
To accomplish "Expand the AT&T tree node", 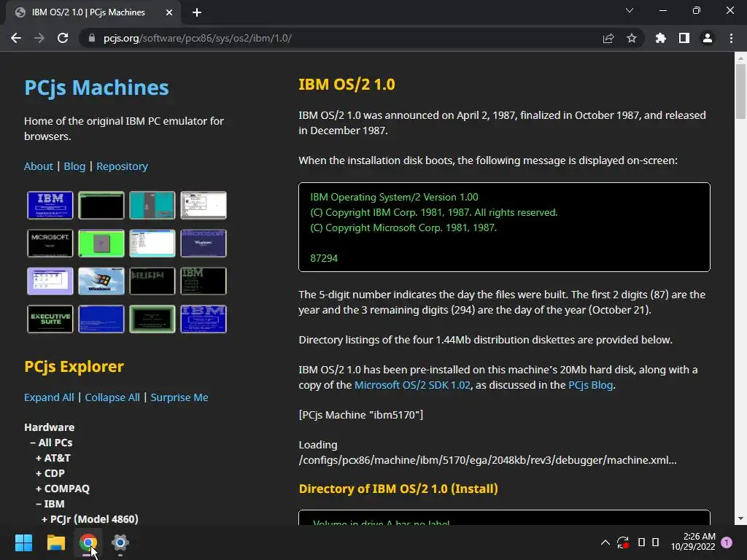I will click(53, 458).
